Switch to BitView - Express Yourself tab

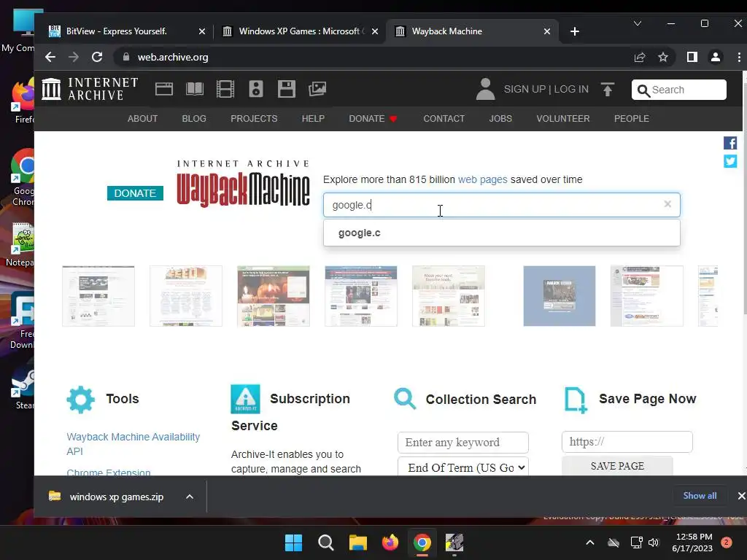[116, 31]
